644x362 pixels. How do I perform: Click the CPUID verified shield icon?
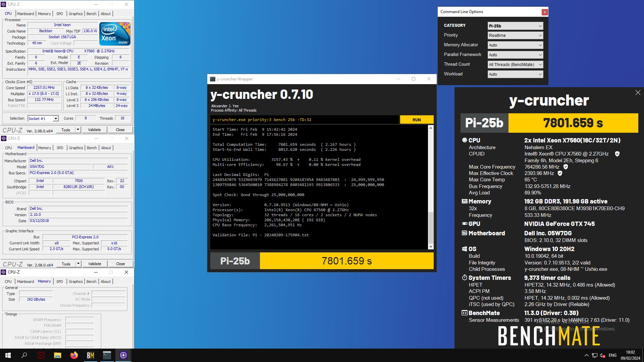(x=617, y=154)
